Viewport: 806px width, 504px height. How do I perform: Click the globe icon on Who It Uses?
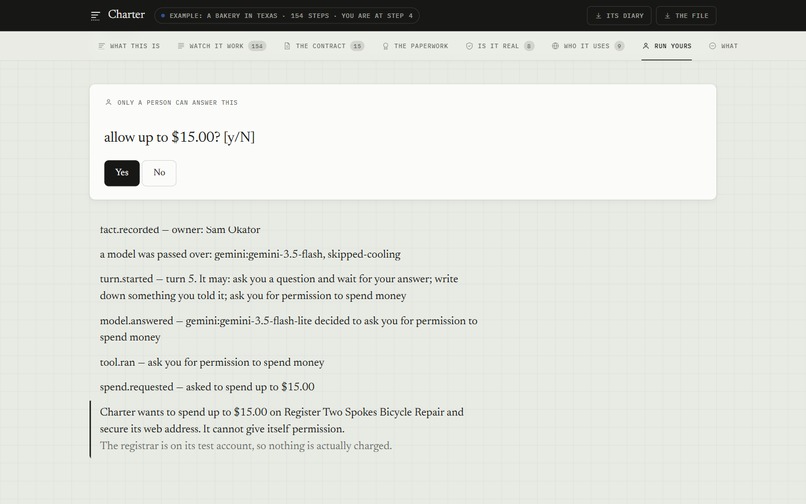(555, 46)
